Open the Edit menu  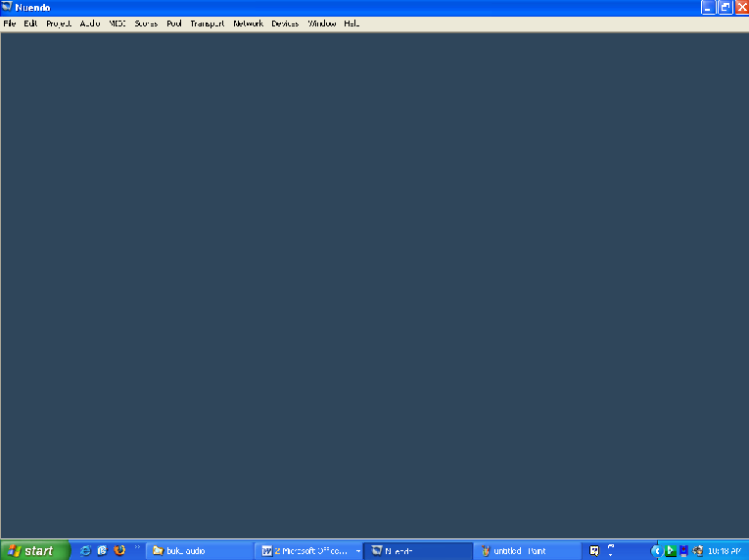coord(31,23)
